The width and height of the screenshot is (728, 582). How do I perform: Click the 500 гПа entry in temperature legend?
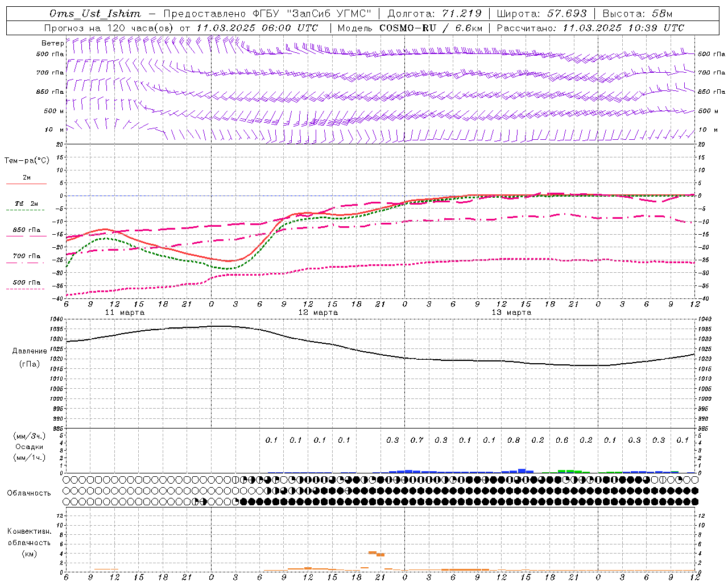pos(27,282)
